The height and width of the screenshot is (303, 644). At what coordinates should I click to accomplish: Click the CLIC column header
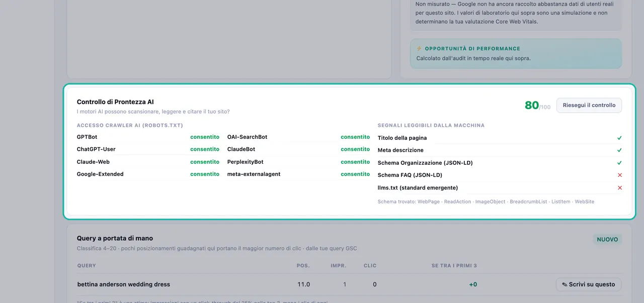[x=370, y=266]
